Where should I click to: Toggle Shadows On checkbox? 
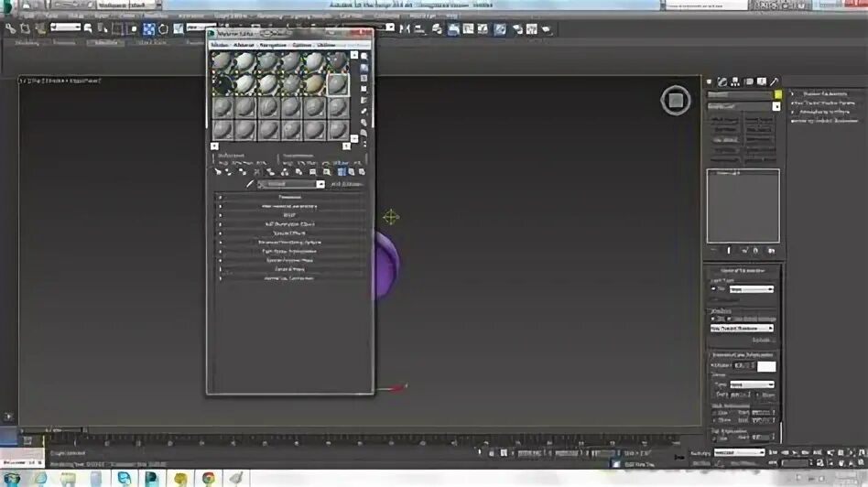712,319
